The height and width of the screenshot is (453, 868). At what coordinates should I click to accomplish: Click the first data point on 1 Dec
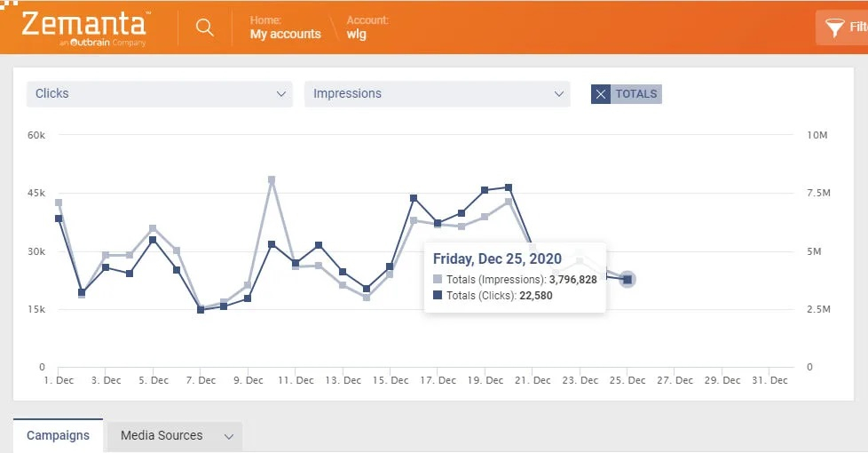click(59, 218)
